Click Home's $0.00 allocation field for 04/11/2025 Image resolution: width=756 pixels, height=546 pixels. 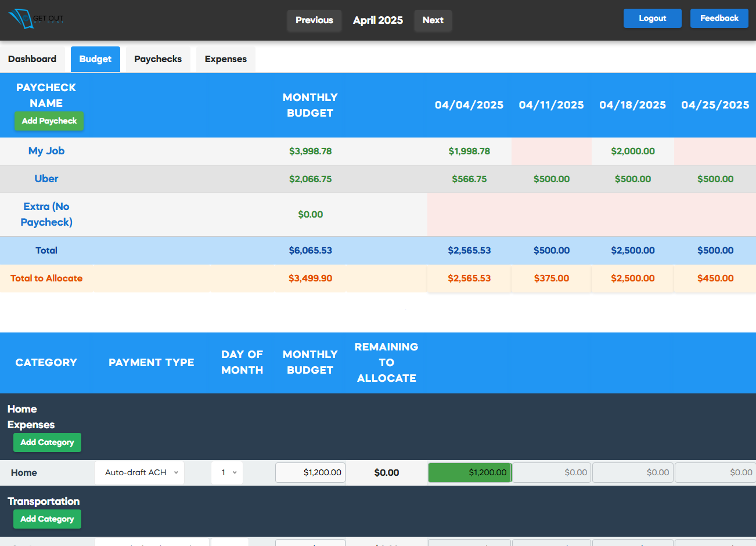coord(552,473)
